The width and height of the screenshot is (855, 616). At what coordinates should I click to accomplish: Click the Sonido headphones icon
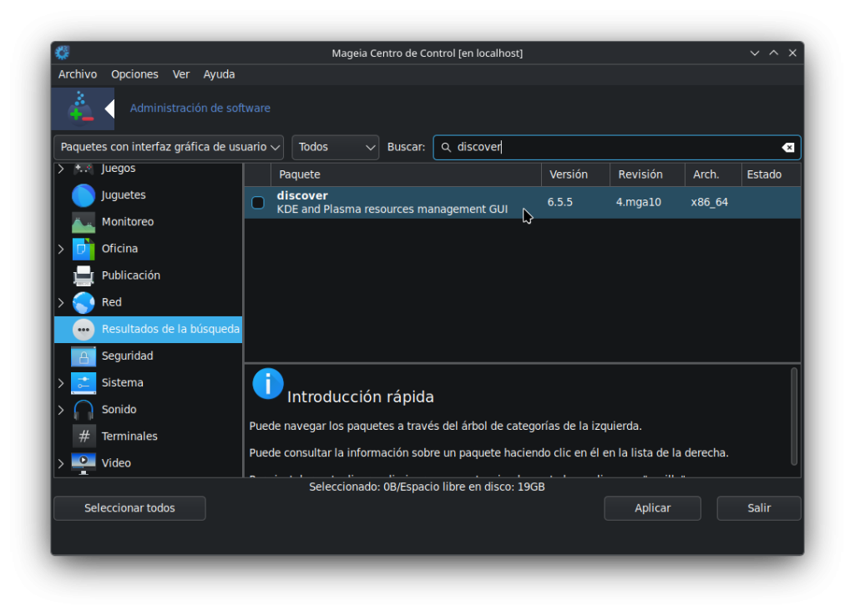click(83, 409)
